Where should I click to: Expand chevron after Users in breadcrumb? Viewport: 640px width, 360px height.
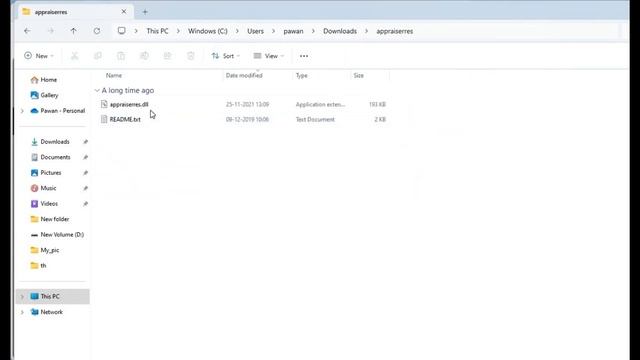click(x=273, y=31)
